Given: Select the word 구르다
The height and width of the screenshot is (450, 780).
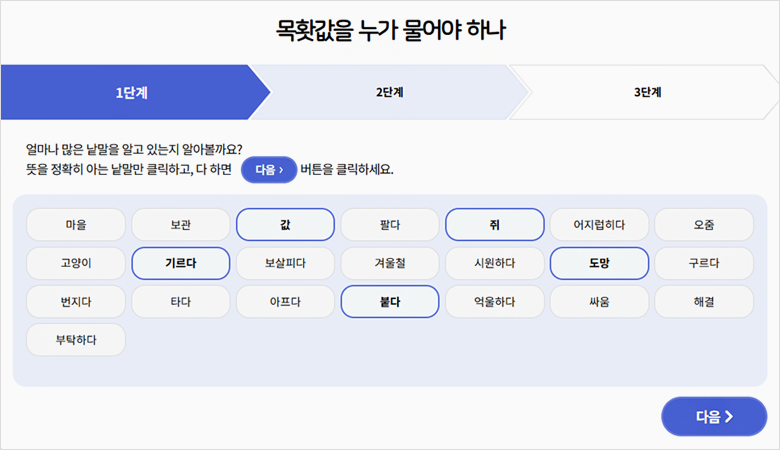Looking at the screenshot, I should coord(704,263).
